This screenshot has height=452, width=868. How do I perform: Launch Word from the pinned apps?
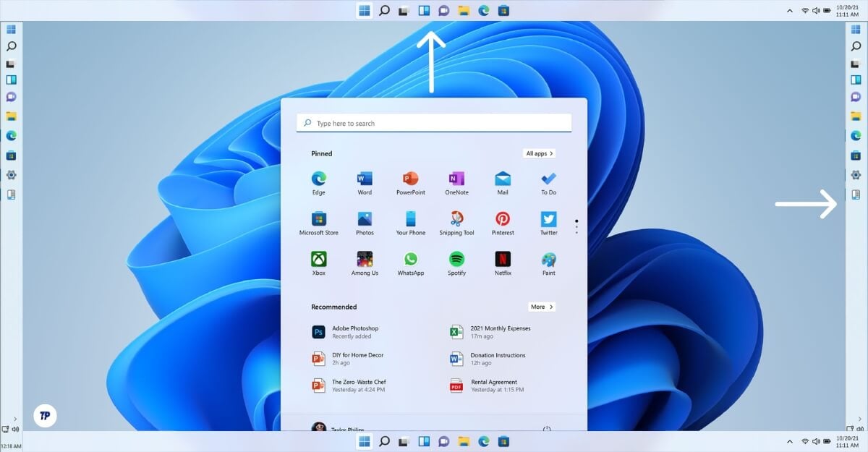tap(365, 182)
